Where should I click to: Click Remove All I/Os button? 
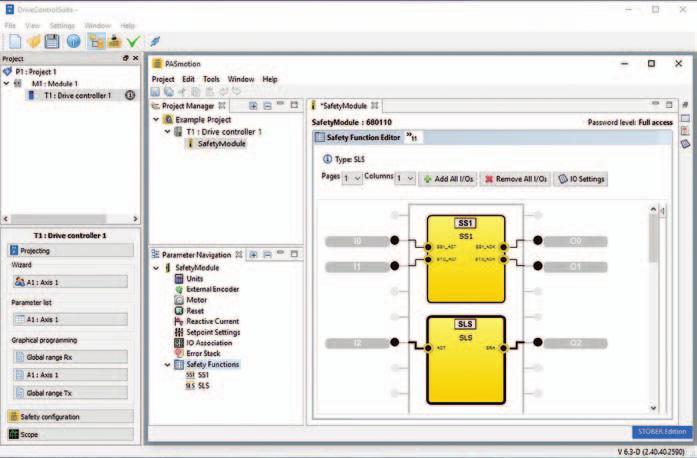515,179
